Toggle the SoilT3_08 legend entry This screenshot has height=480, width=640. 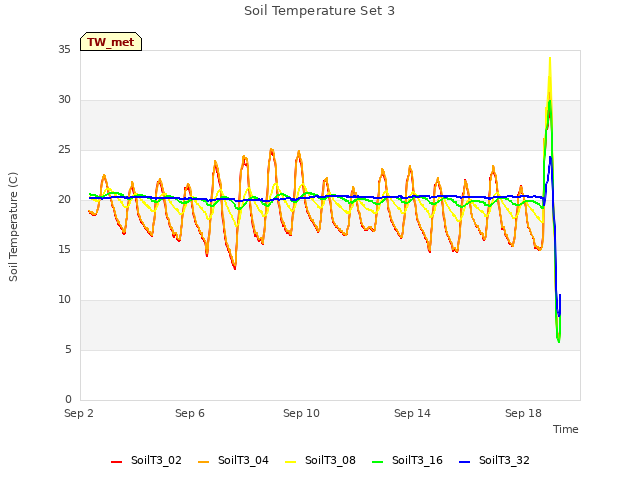coord(320,460)
